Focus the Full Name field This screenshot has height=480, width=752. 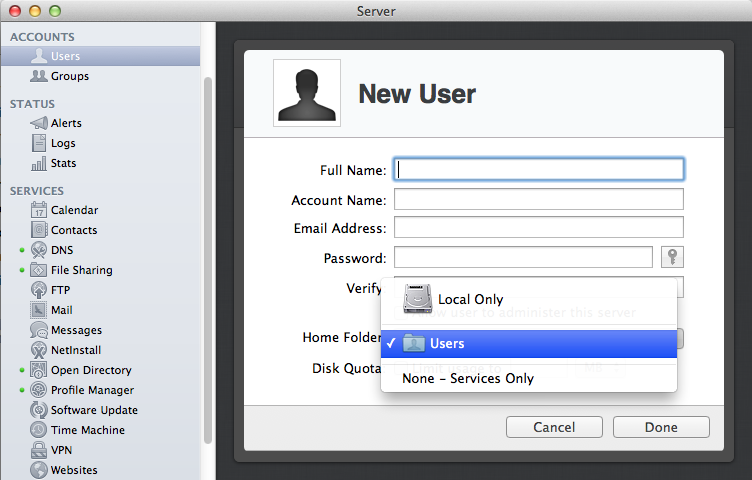click(x=539, y=169)
